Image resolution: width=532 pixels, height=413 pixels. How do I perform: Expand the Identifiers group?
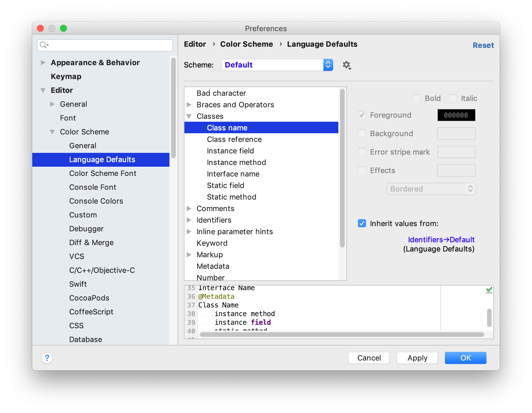(189, 220)
